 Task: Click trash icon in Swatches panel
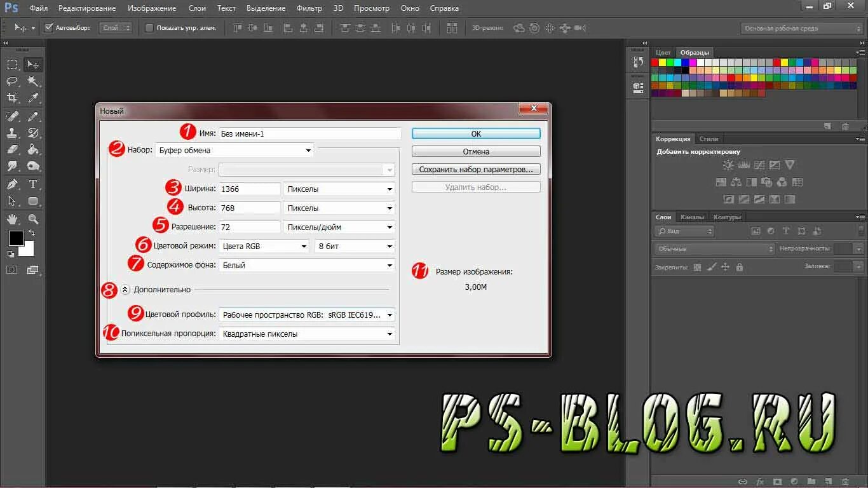pos(845,126)
